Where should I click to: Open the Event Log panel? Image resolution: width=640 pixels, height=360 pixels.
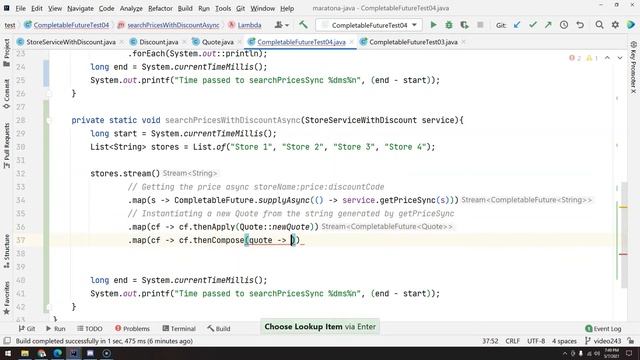pyautogui.click(x=603, y=329)
